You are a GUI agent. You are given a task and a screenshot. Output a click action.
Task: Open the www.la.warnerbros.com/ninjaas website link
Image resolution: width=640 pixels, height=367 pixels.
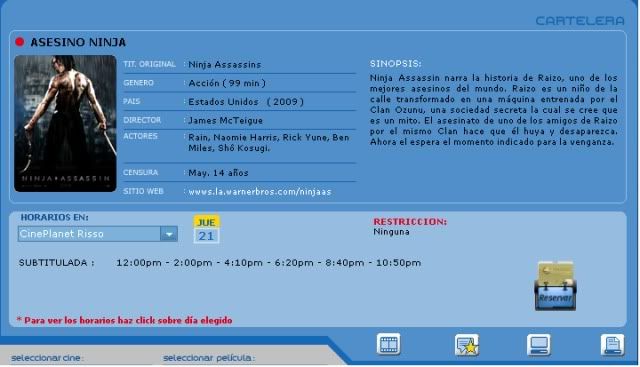click(260, 191)
